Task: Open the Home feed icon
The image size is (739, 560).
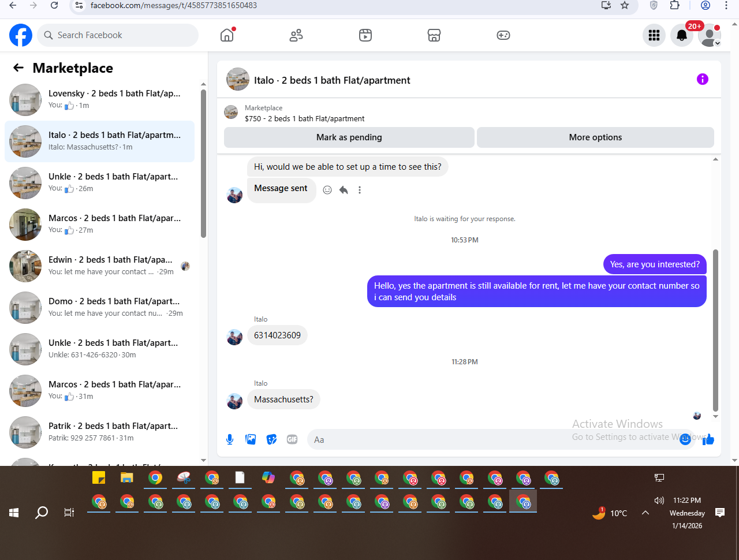Action: click(x=227, y=35)
